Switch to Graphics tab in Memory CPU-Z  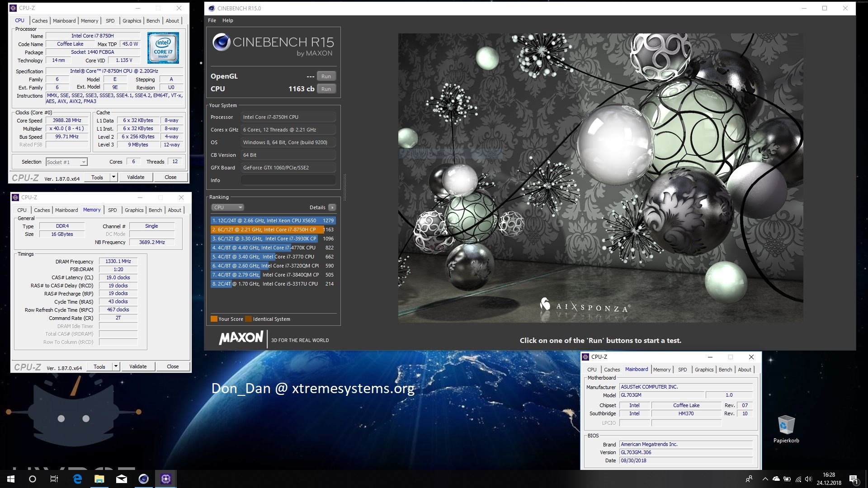(134, 210)
